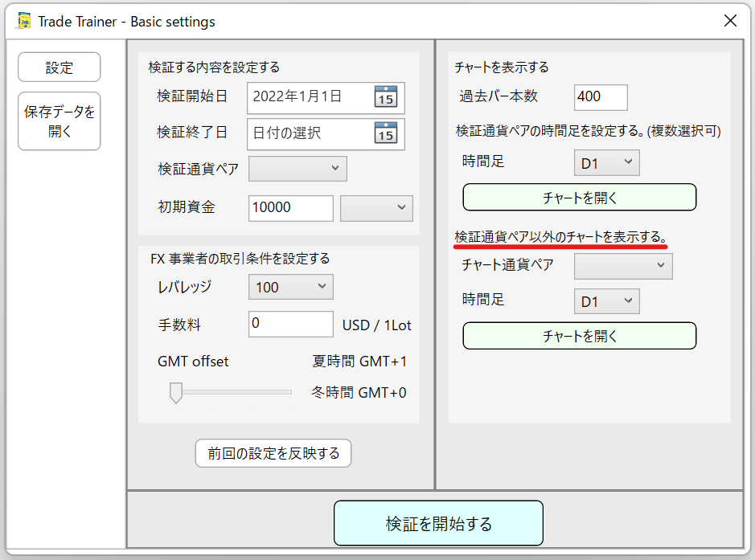Expand the レバレッジ dropdown showing 100
Image resolution: width=755 pixels, height=560 pixels.
[x=291, y=287]
